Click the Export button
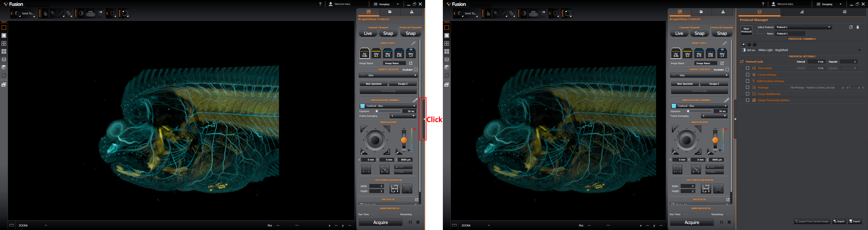Image resolution: width=868 pixels, height=230 pixels. point(855,221)
